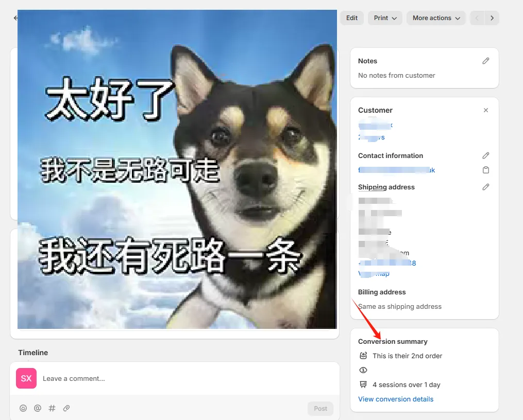Go to the previous order arrow
The image size is (523, 420).
(x=477, y=18)
